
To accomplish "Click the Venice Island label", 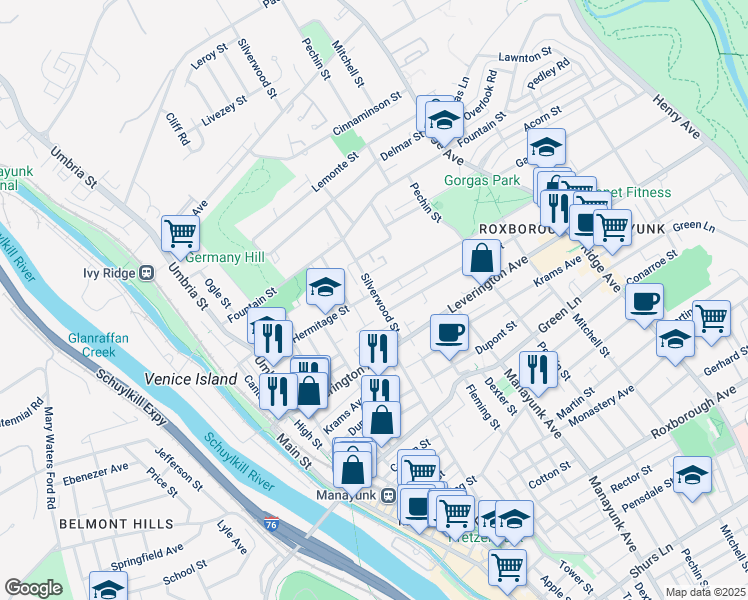I will pyautogui.click(x=190, y=380).
